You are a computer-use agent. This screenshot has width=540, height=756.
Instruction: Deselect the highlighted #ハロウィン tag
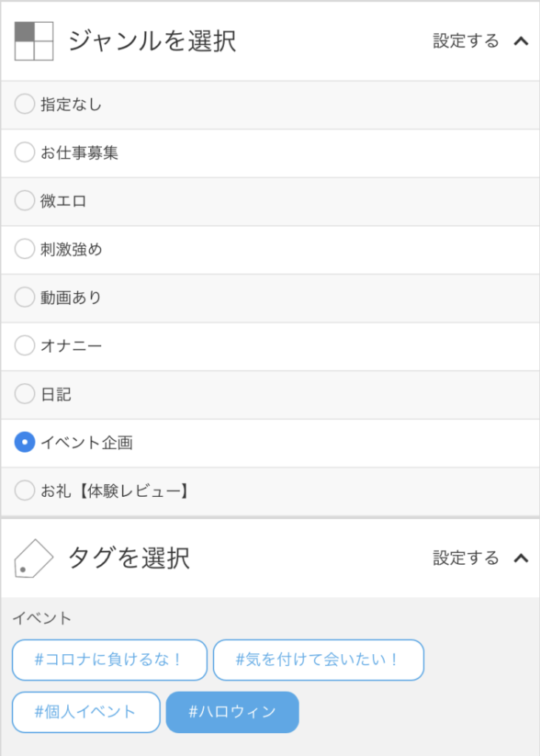232,712
